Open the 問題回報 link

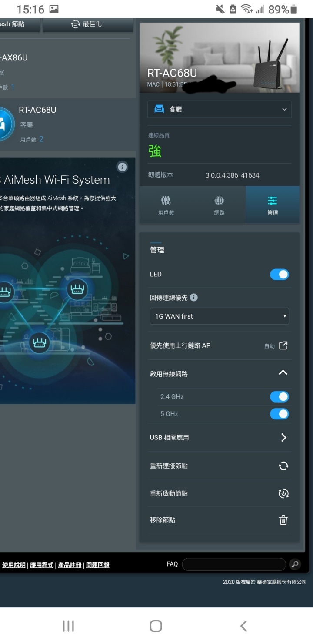pos(98,565)
